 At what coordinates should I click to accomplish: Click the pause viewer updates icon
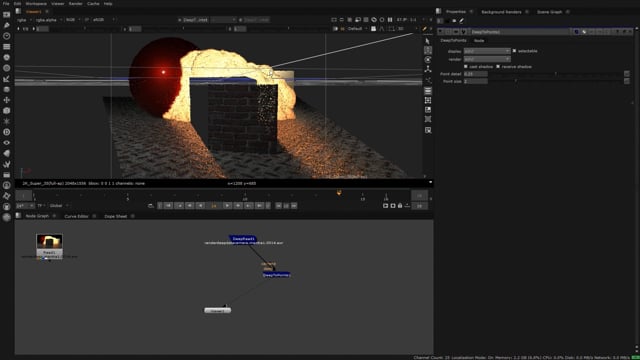pyautogui.click(x=390, y=20)
